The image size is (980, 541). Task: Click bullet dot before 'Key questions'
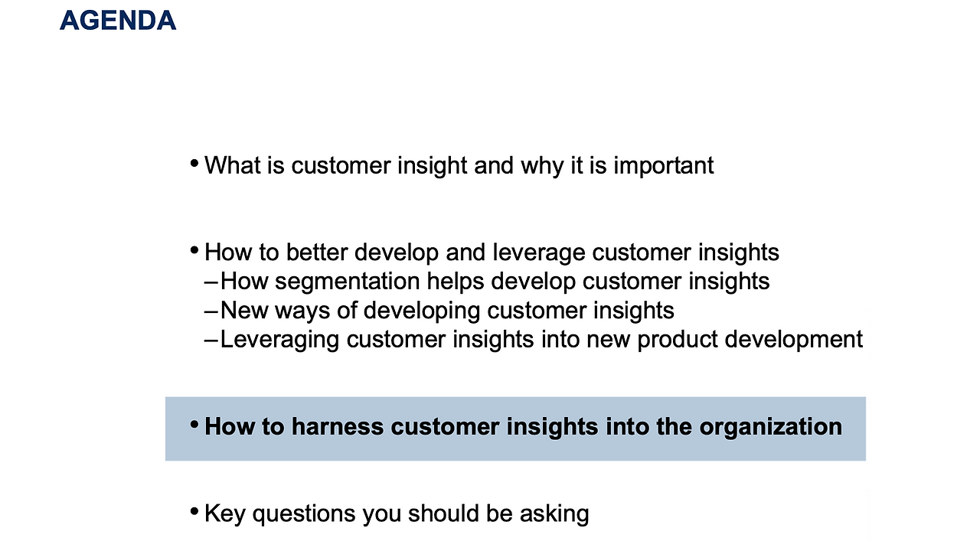(x=194, y=511)
